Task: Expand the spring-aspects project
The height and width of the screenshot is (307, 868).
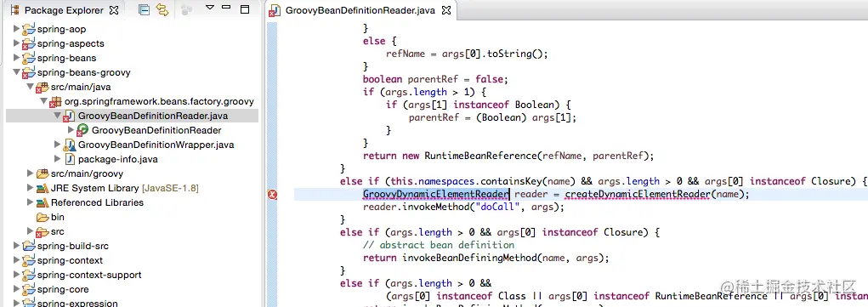Action: [x=17, y=43]
